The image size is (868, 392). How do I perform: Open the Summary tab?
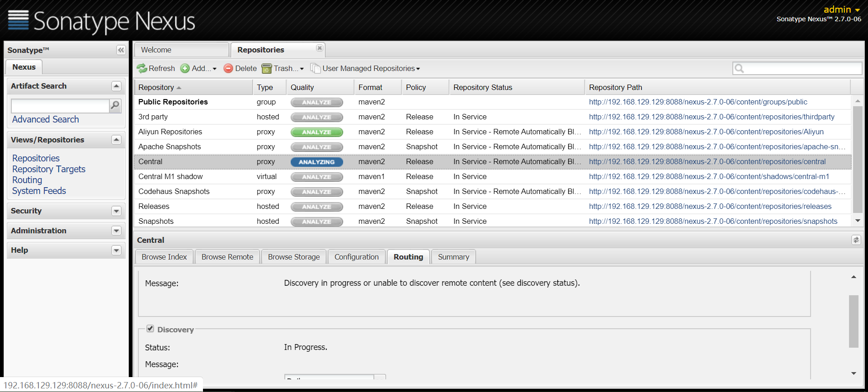(453, 257)
